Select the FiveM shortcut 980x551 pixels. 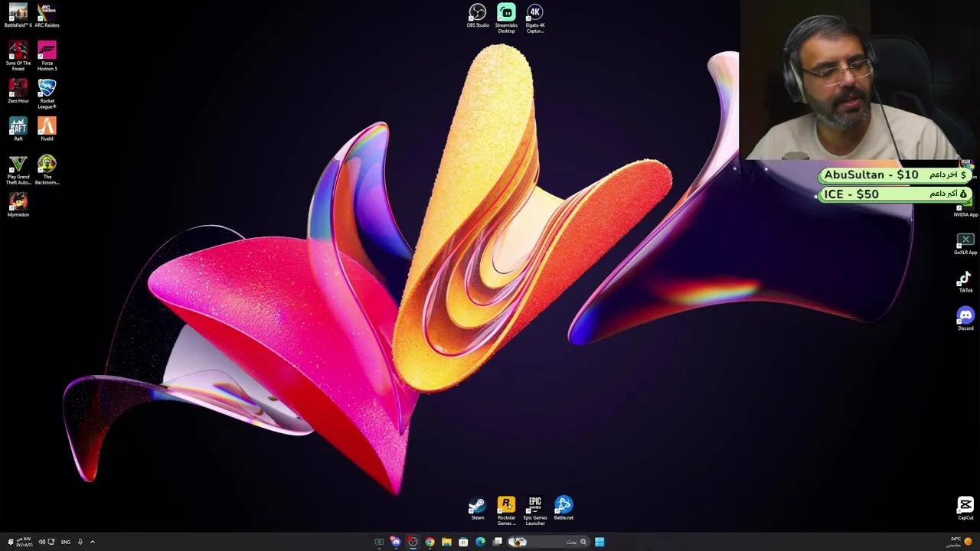pos(47,129)
